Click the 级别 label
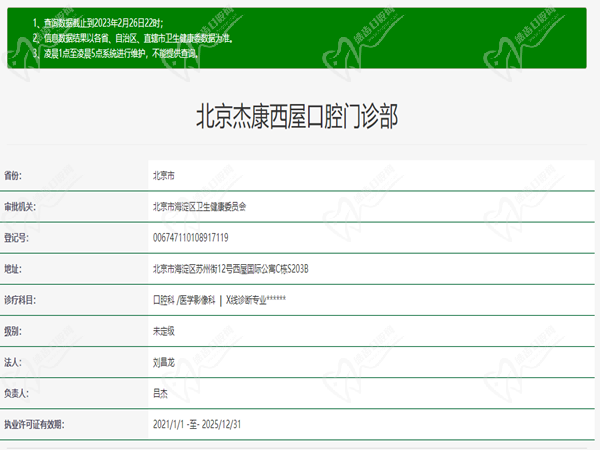Image resolution: width=600 pixels, height=450 pixels. [x=13, y=331]
